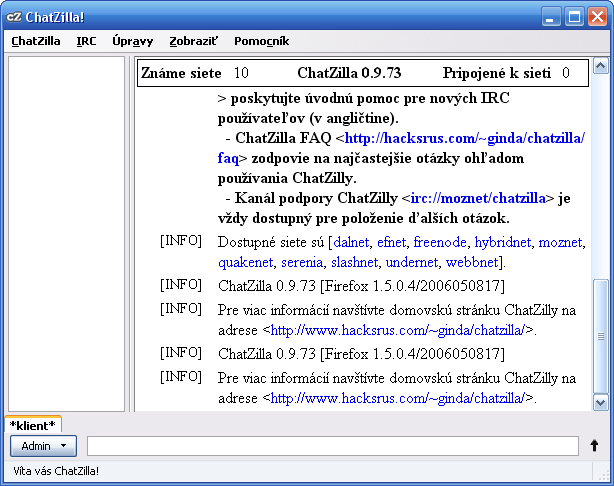614x486 pixels.
Task: Open the hacksrus.com ChatZilla FAQ link
Action: point(464,138)
